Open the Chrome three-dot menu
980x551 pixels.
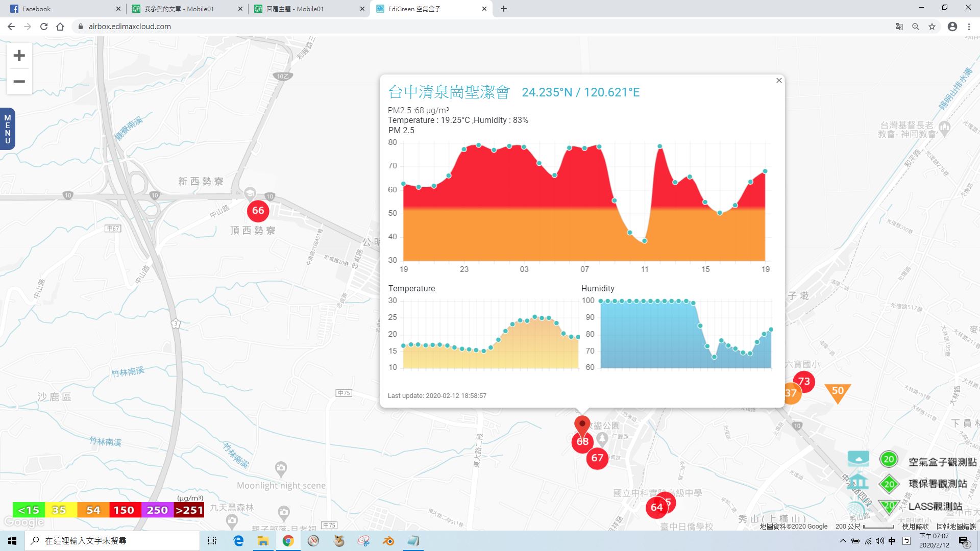pos(969,27)
